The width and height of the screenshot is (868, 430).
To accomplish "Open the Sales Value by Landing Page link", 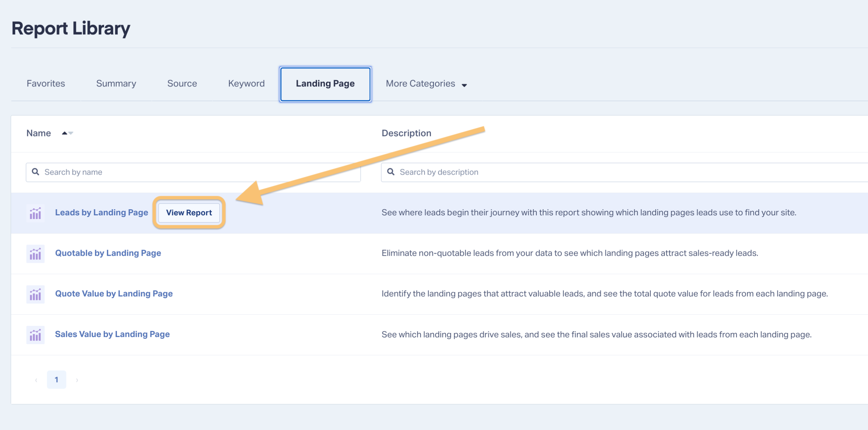I will coord(112,334).
